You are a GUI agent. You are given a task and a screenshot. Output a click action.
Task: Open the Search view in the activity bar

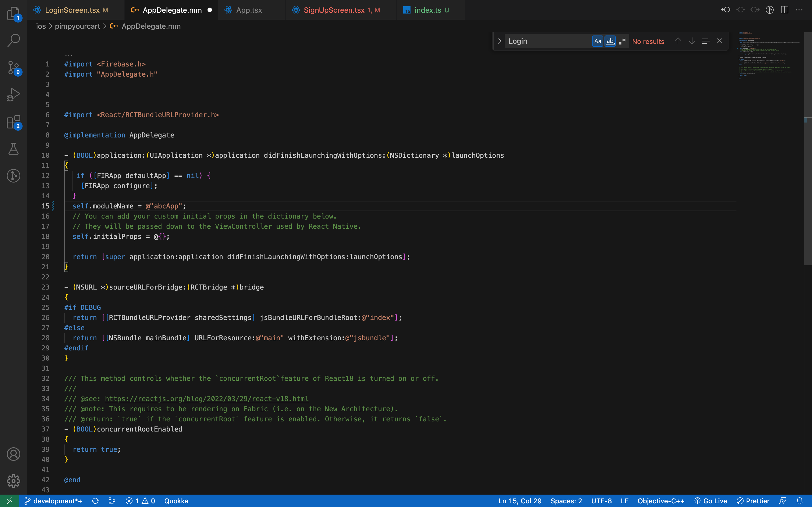coord(14,40)
